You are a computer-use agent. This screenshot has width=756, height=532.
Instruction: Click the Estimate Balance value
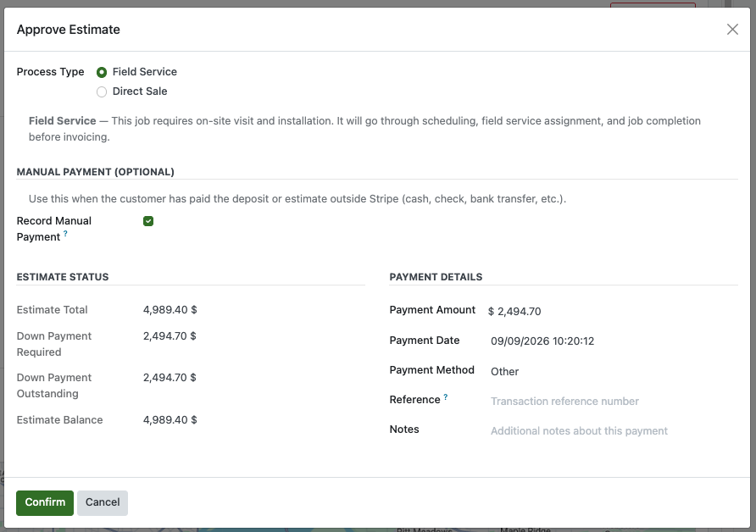point(170,419)
